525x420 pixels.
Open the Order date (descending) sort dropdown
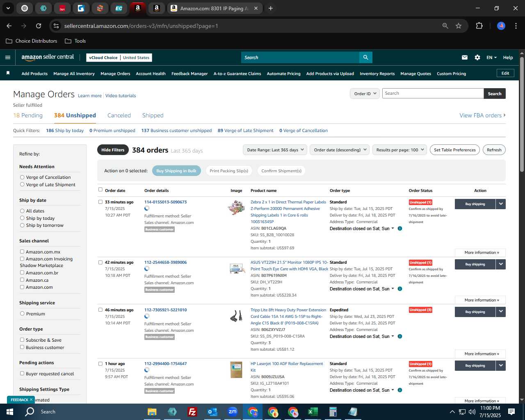pyautogui.click(x=340, y=150)
